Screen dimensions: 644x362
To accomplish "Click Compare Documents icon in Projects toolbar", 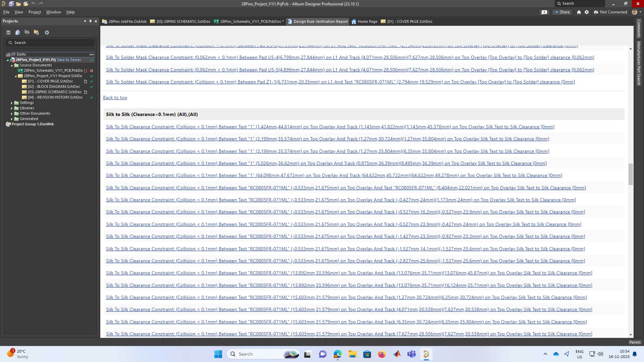I will click(18, 33).
